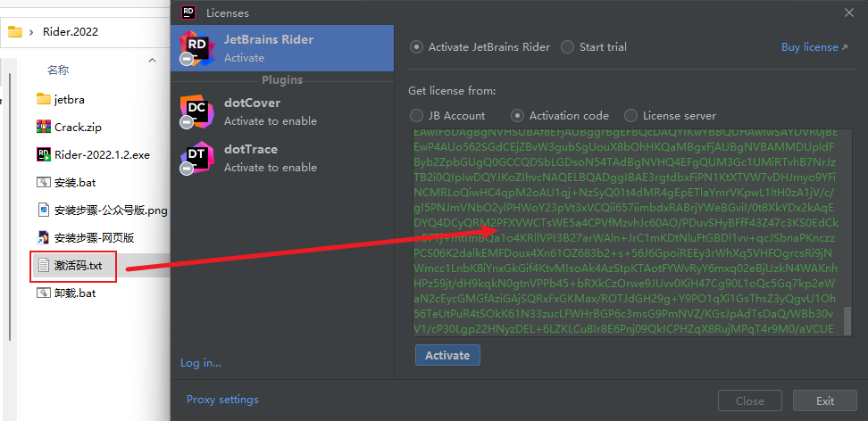Select the Rider-2022.1.2.exe file name

click(102, 155)
